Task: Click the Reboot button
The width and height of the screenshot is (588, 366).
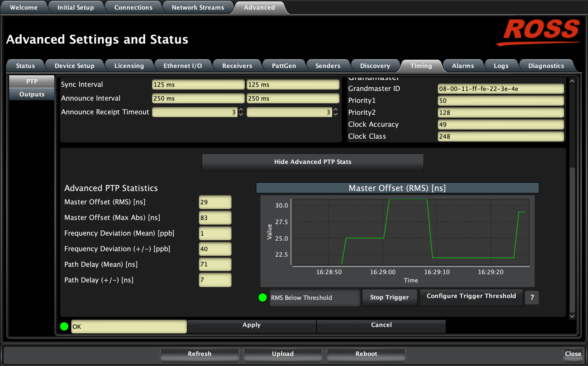Action: (366, 354)
